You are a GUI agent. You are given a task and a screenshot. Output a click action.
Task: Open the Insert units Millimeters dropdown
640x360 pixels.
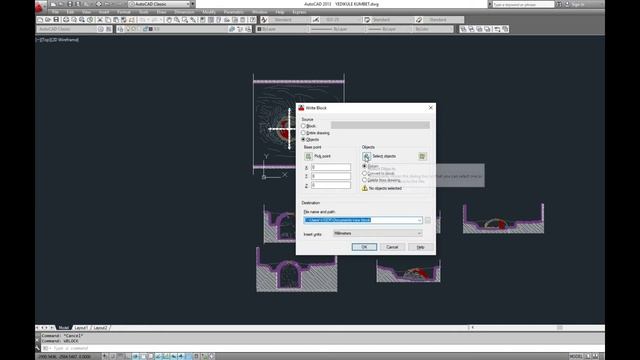click(378, 233)
